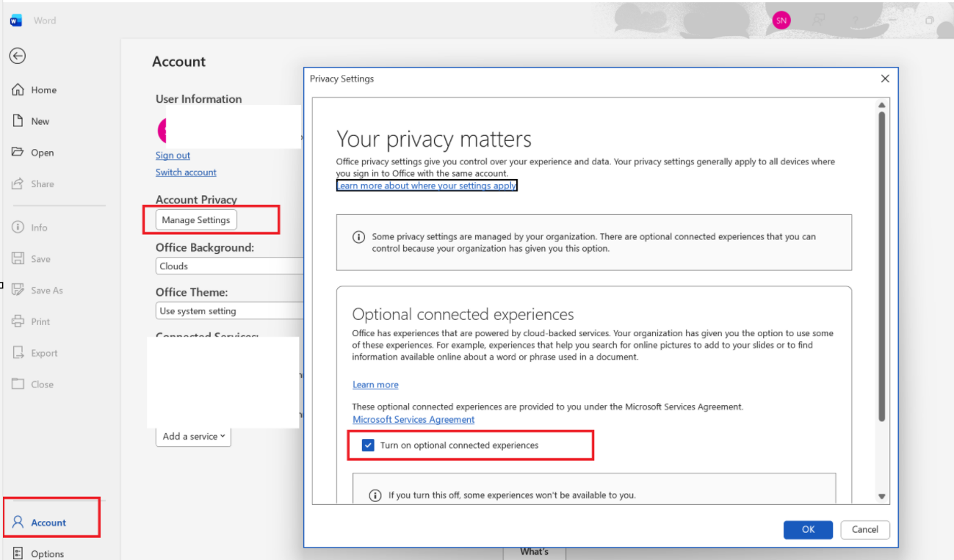
Task: Open the SN account avatar in title bar
Action: [781, 21]
